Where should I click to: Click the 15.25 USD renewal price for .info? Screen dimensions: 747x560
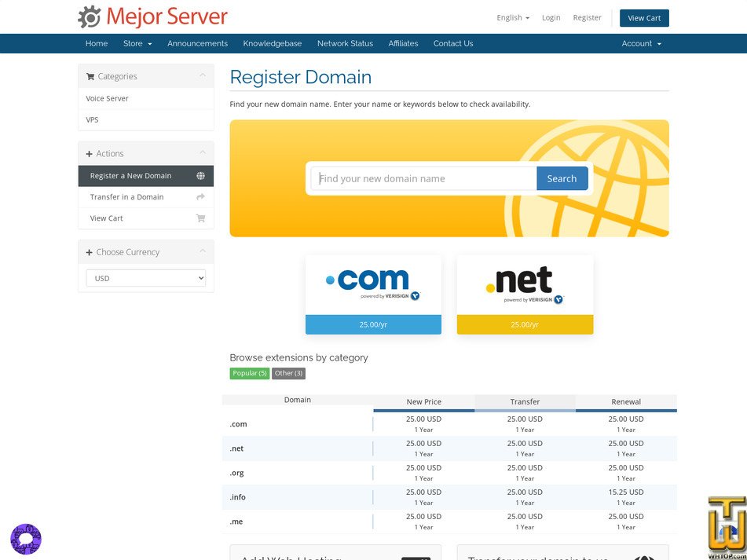(626, 492)
